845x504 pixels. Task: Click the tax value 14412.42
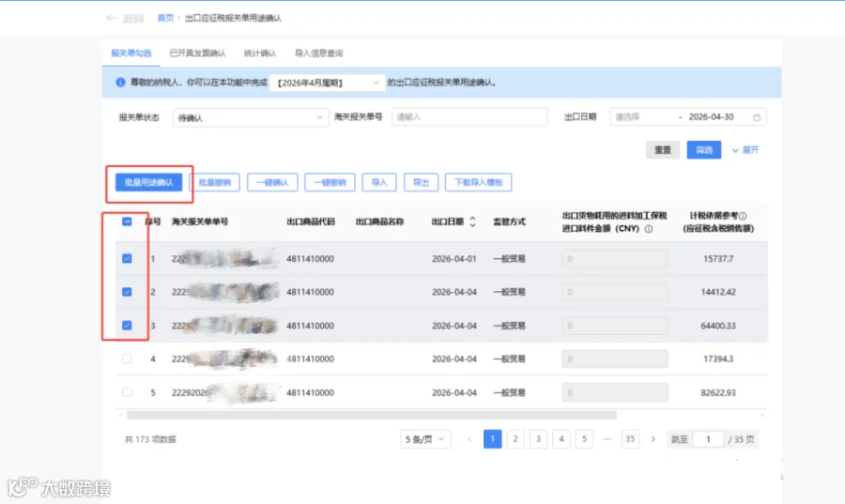[718, 292]
